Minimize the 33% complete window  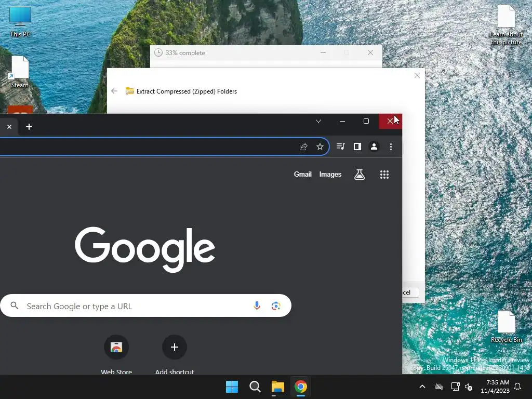323,52
